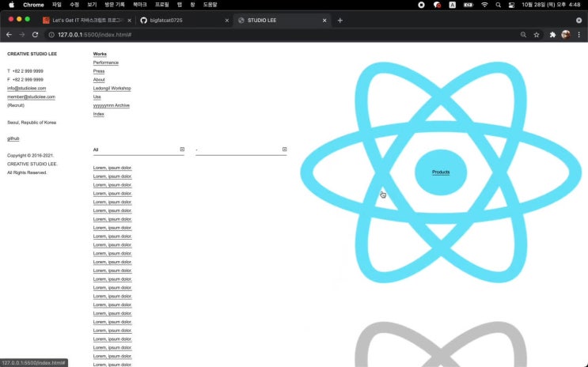The image size is (588, 367).
Task: Go back using the browser back arrow
Action: coord(9,35)
